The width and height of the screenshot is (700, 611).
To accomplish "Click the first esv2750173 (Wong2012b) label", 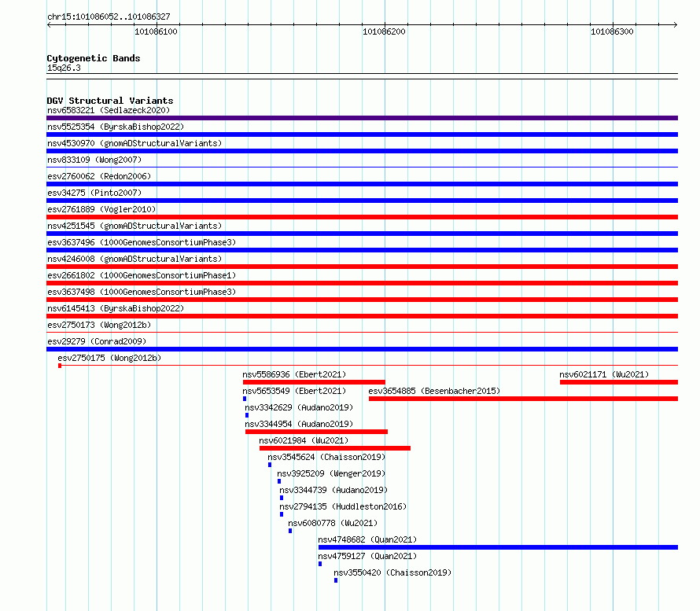I will pos(99,325).
